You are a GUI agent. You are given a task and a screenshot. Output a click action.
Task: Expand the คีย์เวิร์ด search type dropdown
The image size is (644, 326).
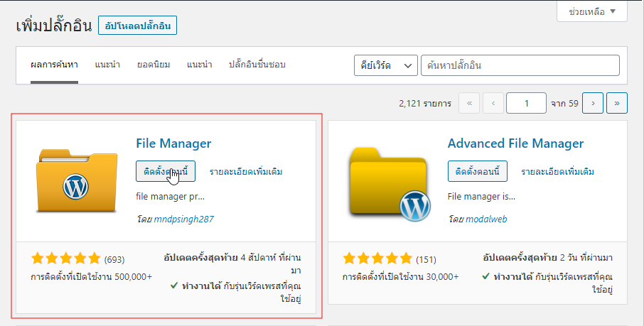point(386,65)
